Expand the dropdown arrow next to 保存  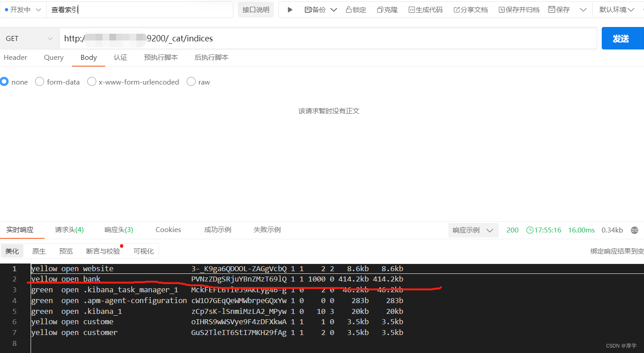[x=583, y=10]
